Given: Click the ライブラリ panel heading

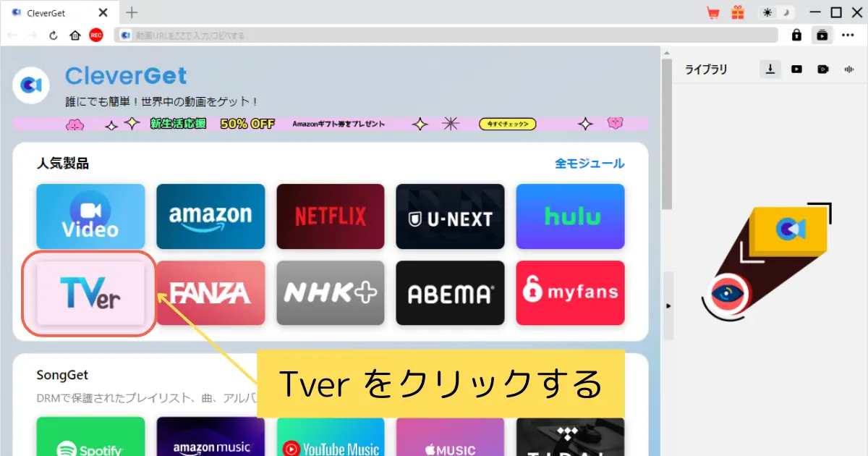Looking at the screenshot, I should click(706, 69).
